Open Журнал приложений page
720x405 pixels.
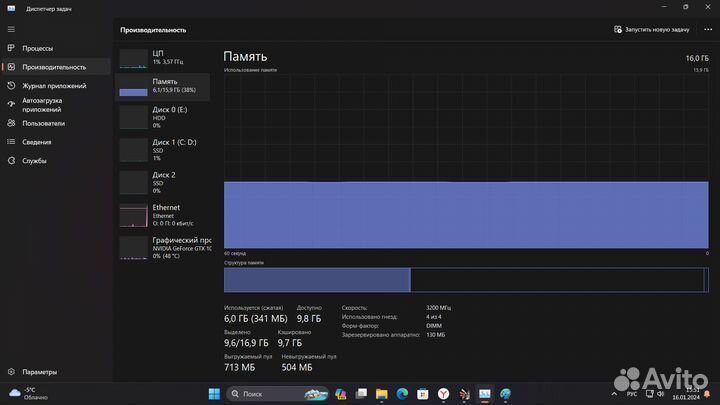[56, 86]
